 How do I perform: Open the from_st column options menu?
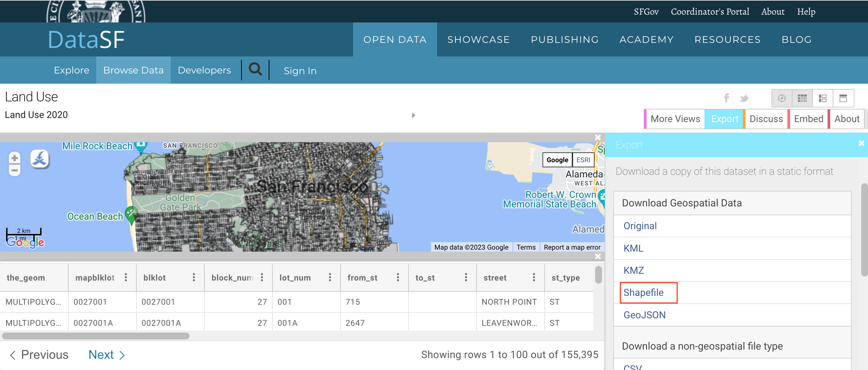tap(398, 277)
